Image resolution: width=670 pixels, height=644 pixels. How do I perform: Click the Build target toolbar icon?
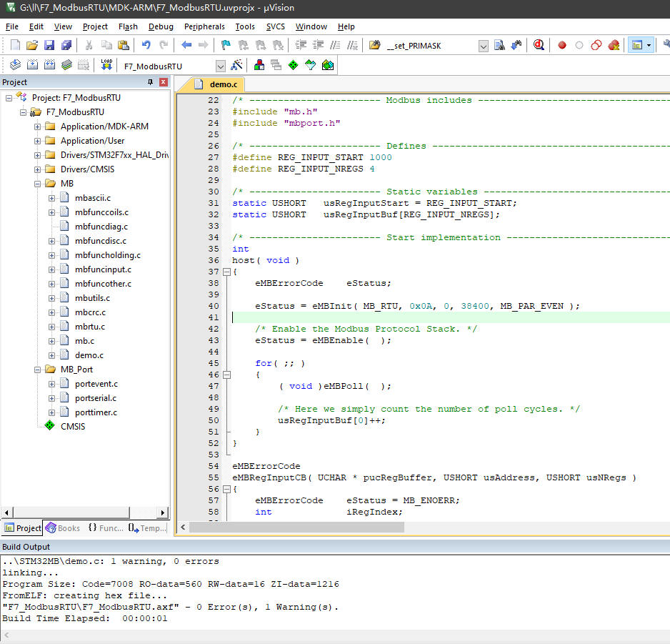click(32, 65)
